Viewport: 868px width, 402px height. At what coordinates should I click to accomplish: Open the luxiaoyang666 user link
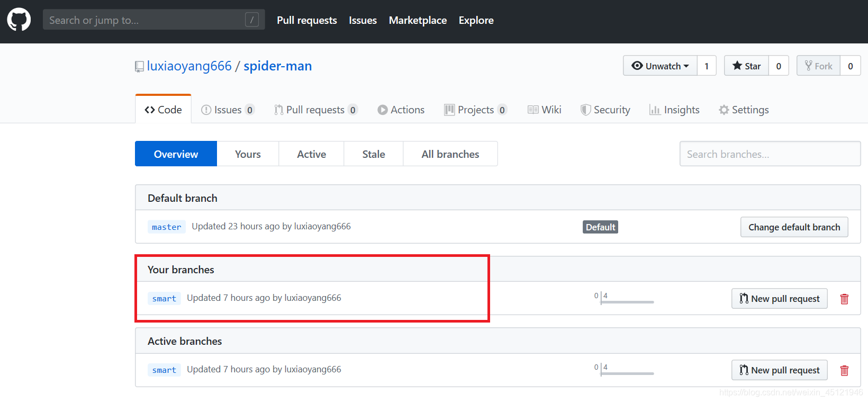189,66
